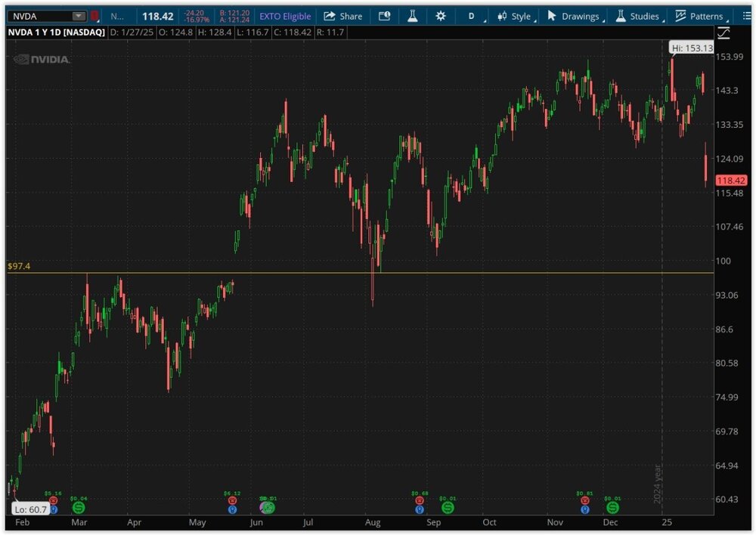Click the green dividend icon near December
Screen dimensions: 756x535
[x=612, y=508]
